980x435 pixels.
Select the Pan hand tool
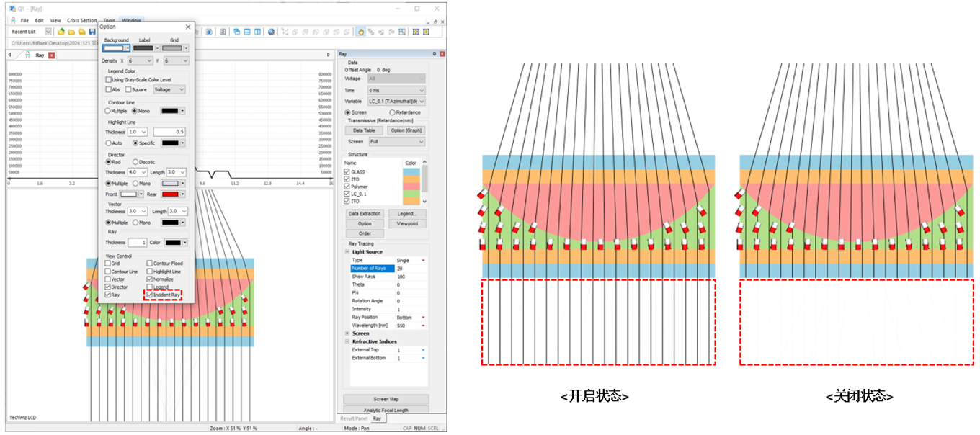click(361, 32)
